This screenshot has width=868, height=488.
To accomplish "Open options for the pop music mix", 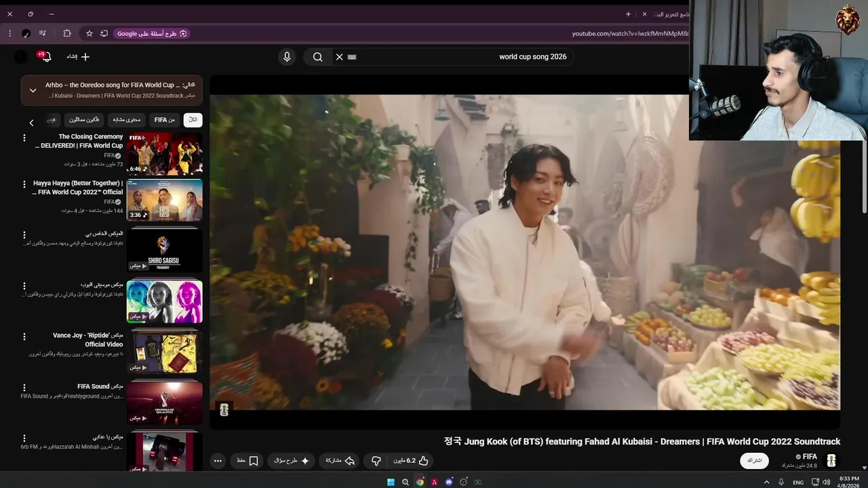I will coord(24,286).
